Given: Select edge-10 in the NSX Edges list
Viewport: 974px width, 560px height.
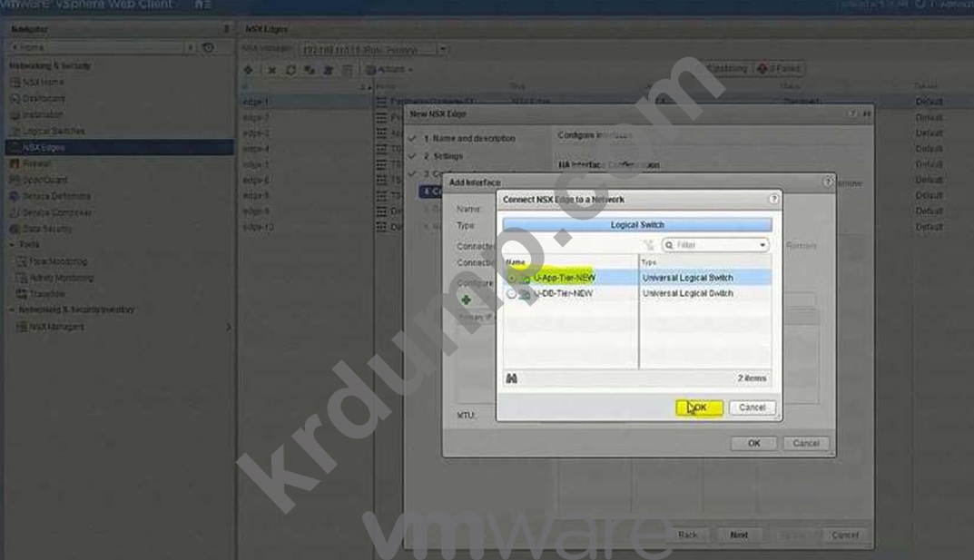Looking at the screenshot, I should 259,227.
